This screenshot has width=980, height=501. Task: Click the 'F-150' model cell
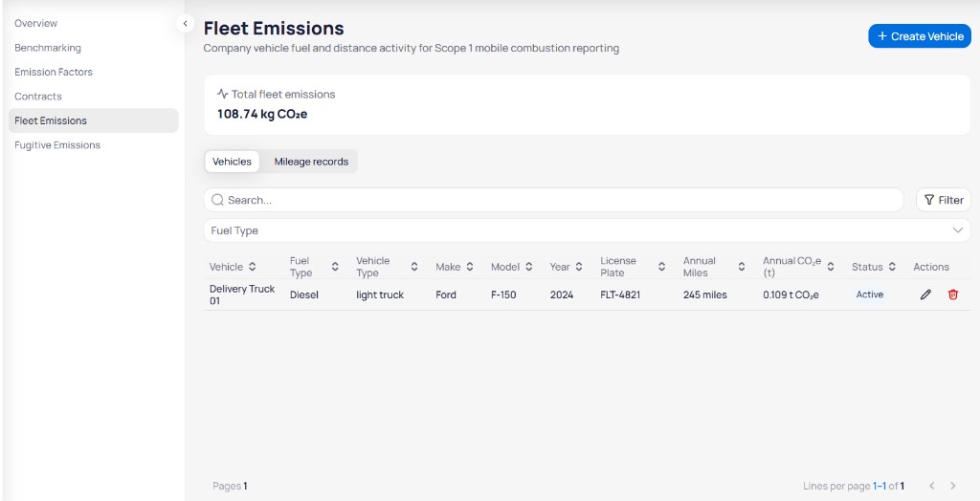(503, 294)
